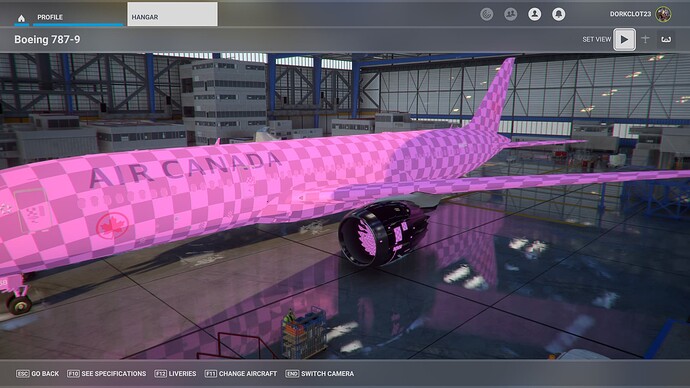
Task: Click Change Aircraft
Action: coord(241,373)
